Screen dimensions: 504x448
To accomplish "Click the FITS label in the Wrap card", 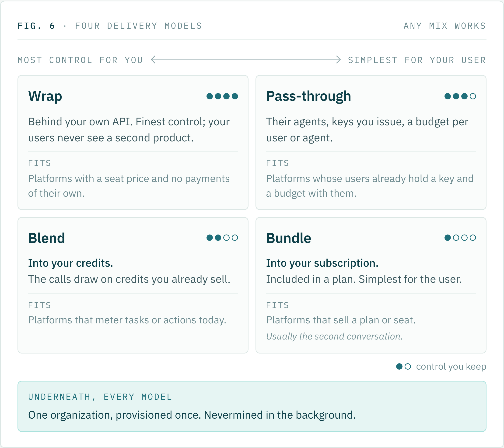I will (x=39, y=163).
